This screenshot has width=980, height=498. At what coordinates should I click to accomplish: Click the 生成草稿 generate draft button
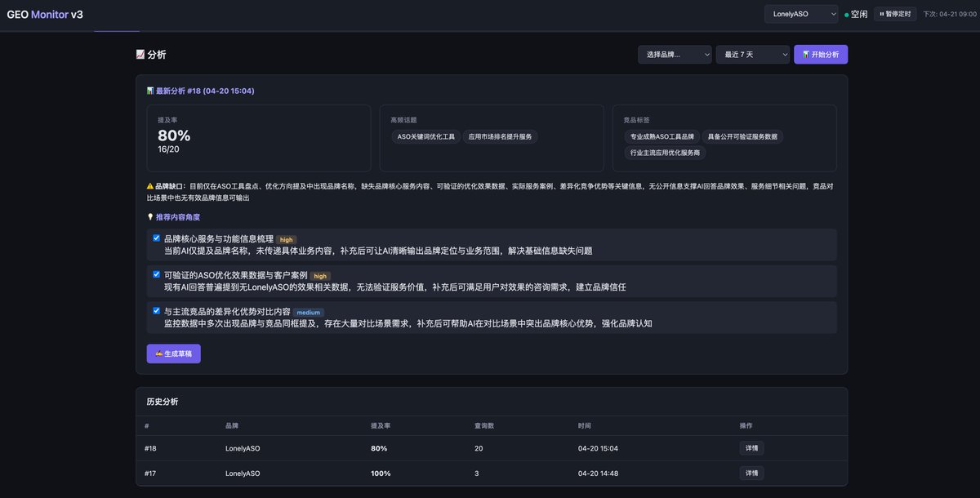click(x=173, y=353)
